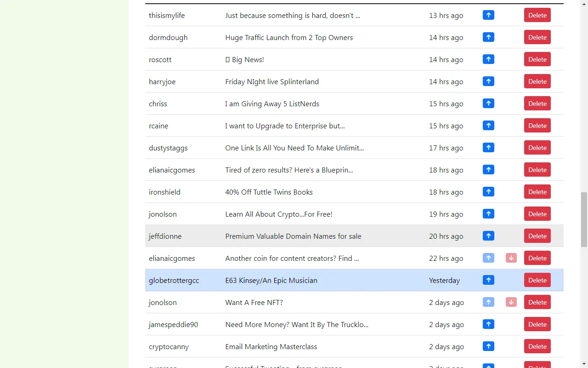The image size is (588, 368).
Task: Downvote the 'Want A Free NFT?' mail
Action: click(x=511, y=302)
